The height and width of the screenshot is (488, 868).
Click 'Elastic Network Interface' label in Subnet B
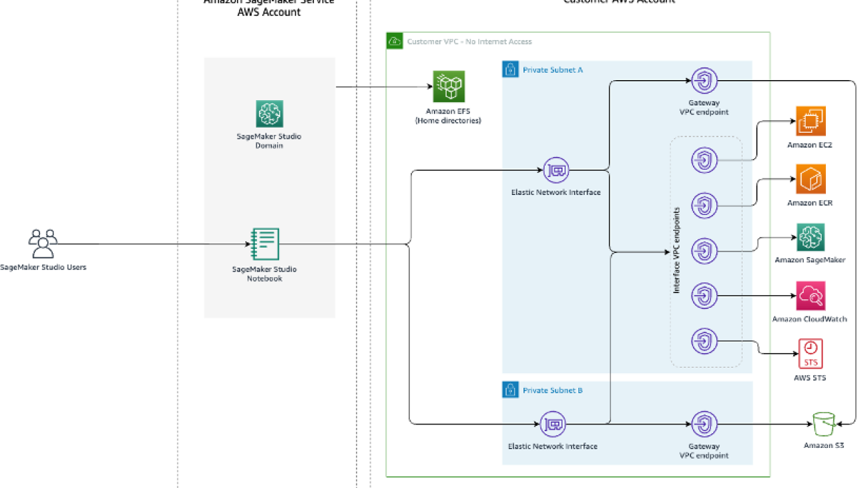552,446
